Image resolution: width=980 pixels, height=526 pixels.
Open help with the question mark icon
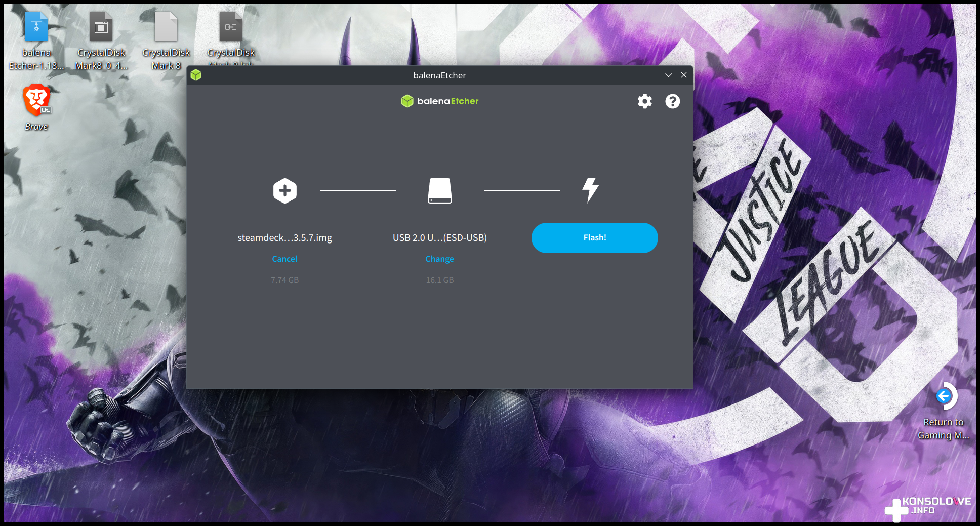(x=672, y=101)
